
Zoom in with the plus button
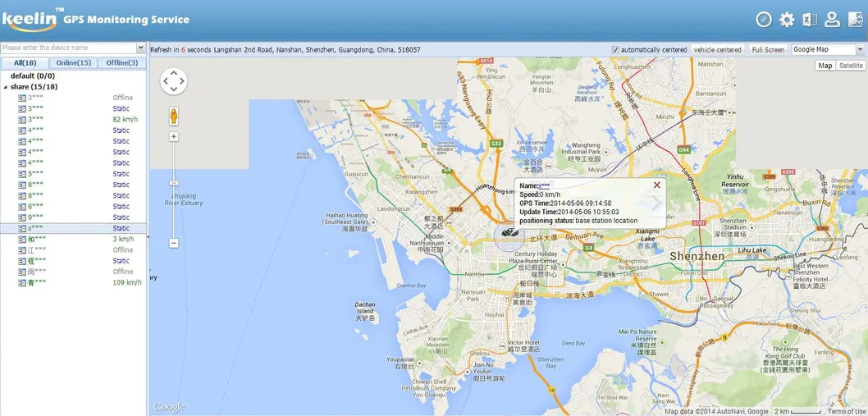[174, 137]
